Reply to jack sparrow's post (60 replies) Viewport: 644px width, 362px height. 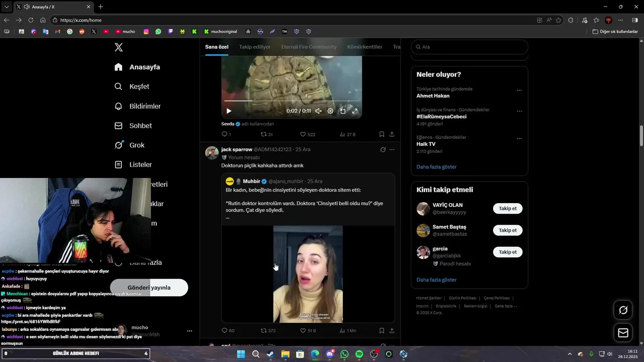(x=228, y=331)
